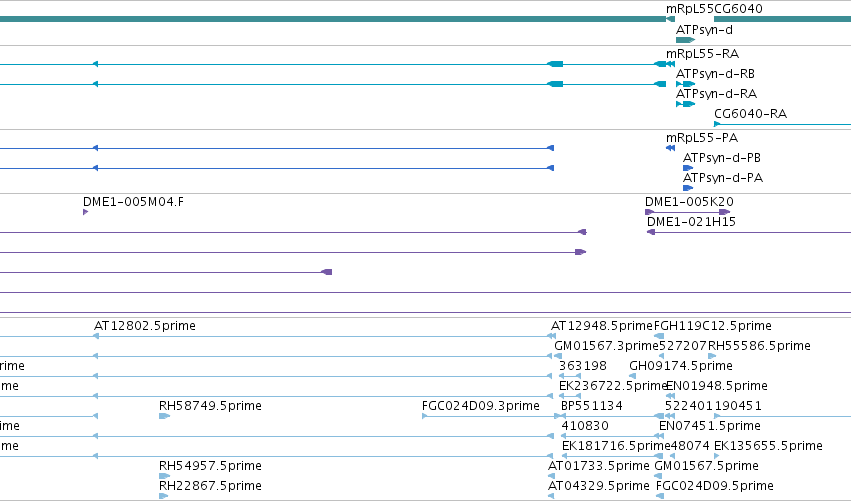Screen dimensions: 851x501
Task: Open the GH09174.5prime EST label
Action: [681, 366]
